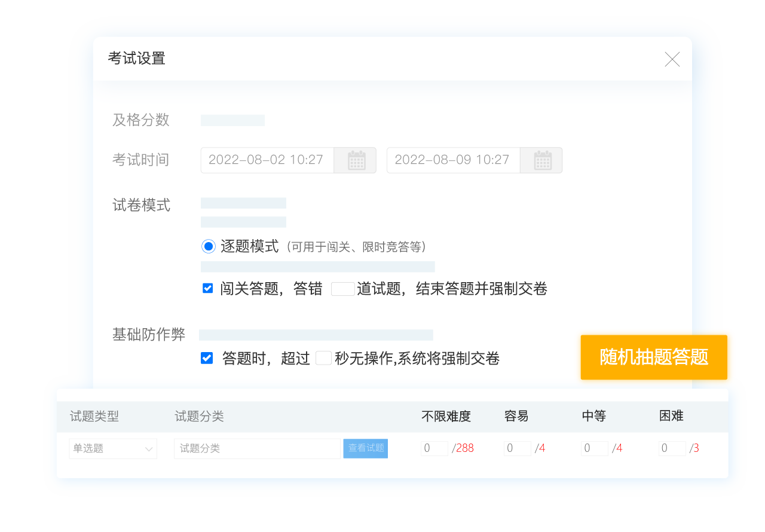Click the end time field 2022-08-09 10:27
The height and width of the screenshot is (532, 765).
tap(454, 160)
